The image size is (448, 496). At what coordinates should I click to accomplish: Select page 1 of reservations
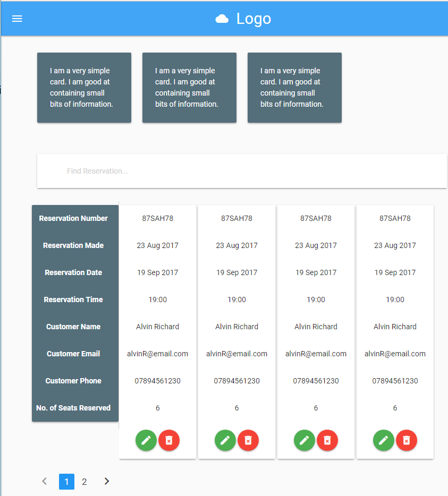click(x=66, y=481)
